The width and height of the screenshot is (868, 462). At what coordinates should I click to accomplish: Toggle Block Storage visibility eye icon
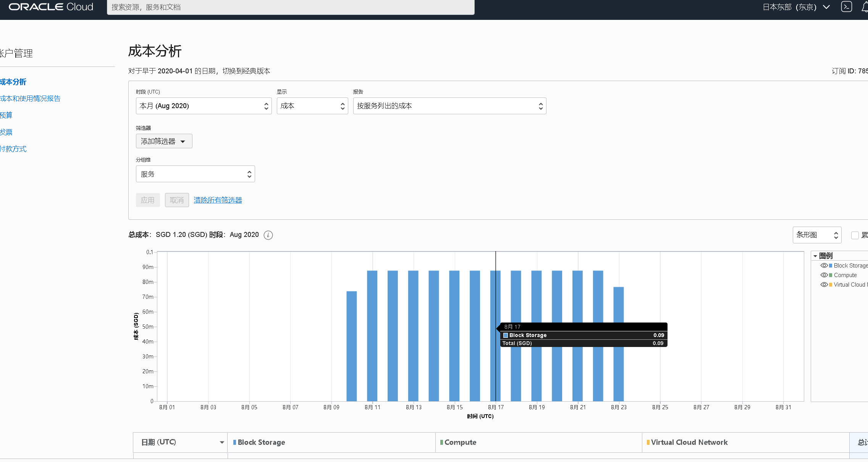[x=824, y=266]
